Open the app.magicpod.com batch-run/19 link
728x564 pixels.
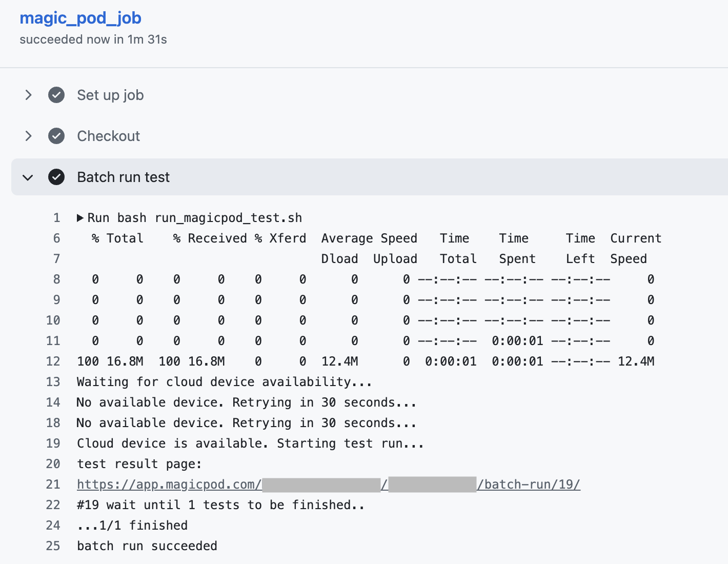pos(329,485)
